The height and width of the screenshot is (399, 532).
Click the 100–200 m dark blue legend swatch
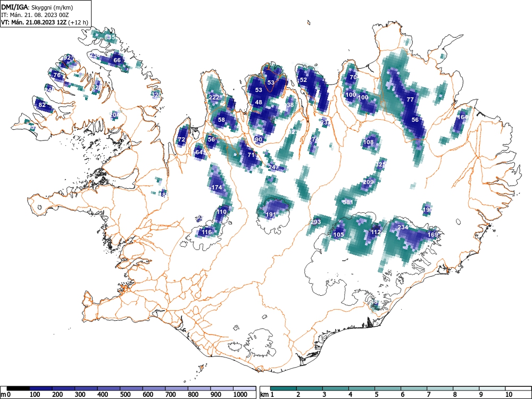[x=41, y=388]
